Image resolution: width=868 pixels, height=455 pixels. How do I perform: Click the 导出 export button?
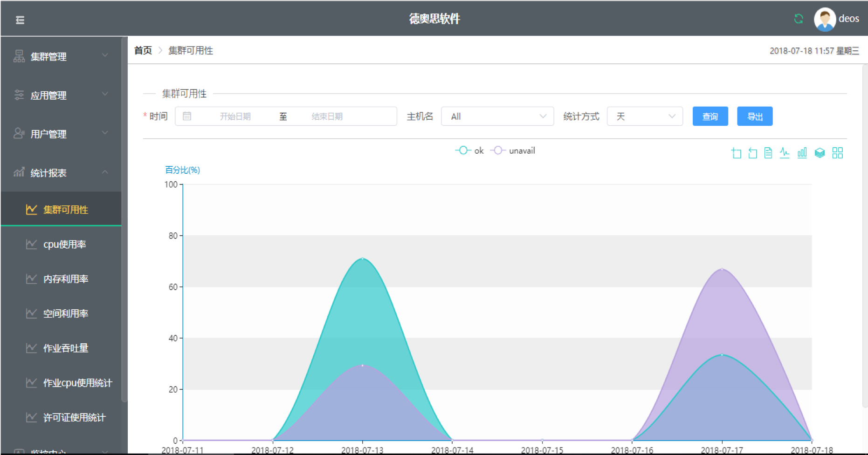(x=755, y=116)
